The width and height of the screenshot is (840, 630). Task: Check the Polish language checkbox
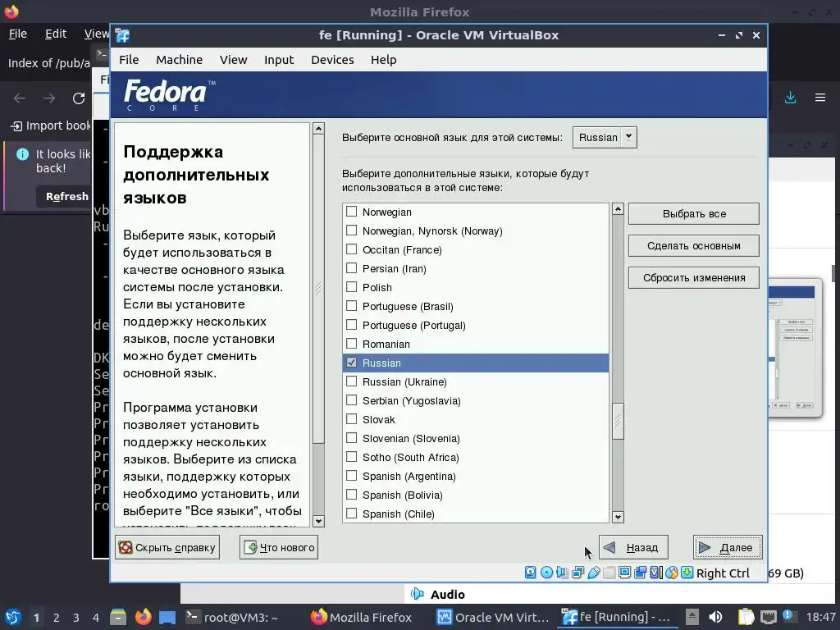pyautogui.click(x=351, y=287)
